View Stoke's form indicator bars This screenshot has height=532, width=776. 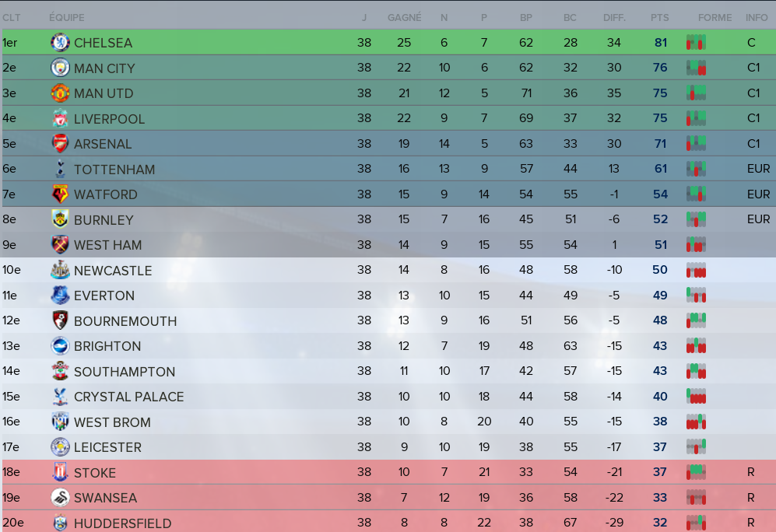coord(696,472)
